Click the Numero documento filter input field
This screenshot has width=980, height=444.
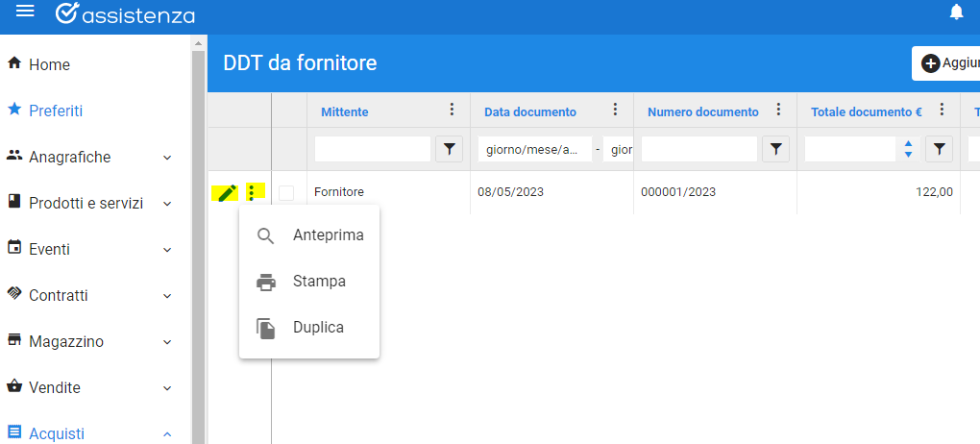(698, 149)
